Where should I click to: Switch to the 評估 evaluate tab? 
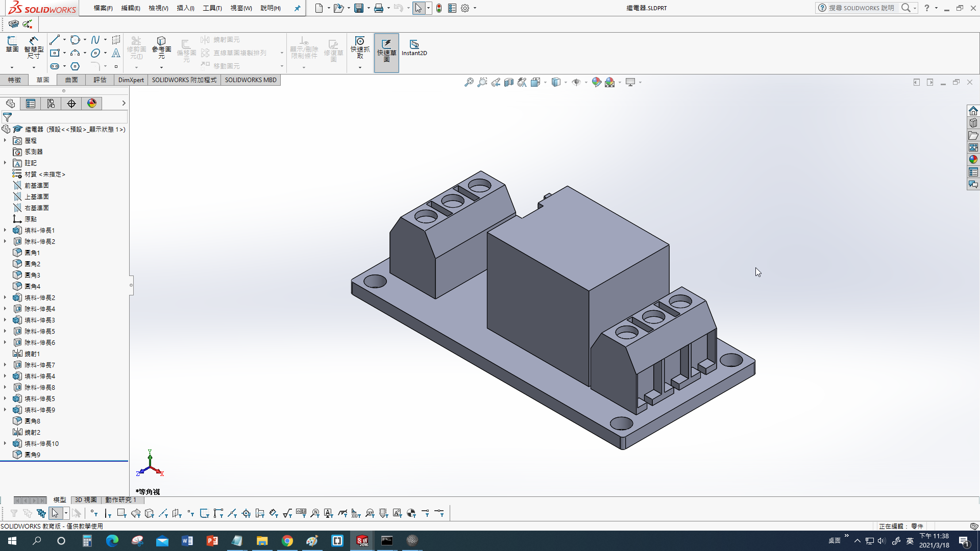click(100, 80)
